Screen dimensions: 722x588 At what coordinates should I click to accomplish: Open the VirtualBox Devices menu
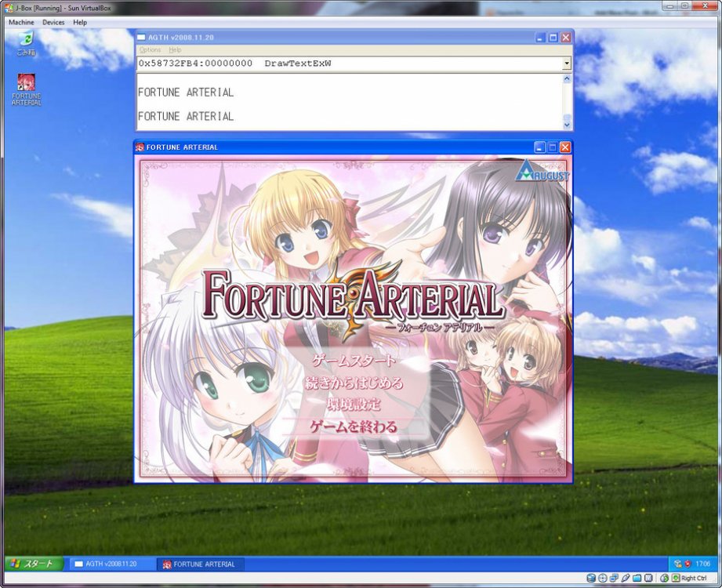pyautogui.click(x=53, y=23)
